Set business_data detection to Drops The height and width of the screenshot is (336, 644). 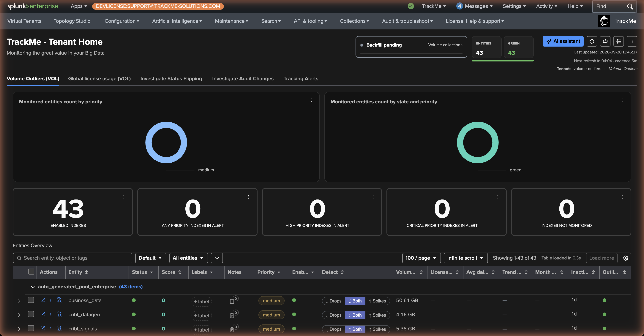334,301
